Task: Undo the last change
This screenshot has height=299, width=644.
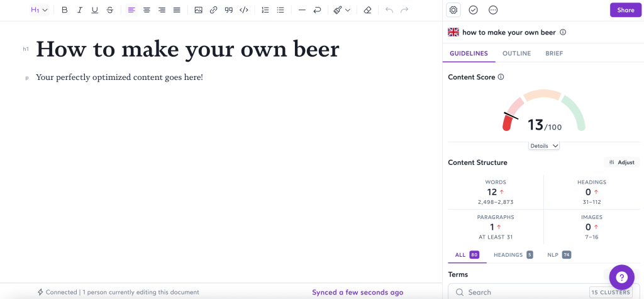Action: tap(389, 10)
